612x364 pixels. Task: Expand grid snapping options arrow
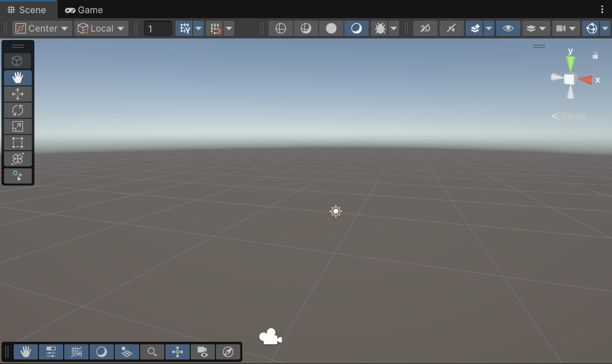click(229, 28)
